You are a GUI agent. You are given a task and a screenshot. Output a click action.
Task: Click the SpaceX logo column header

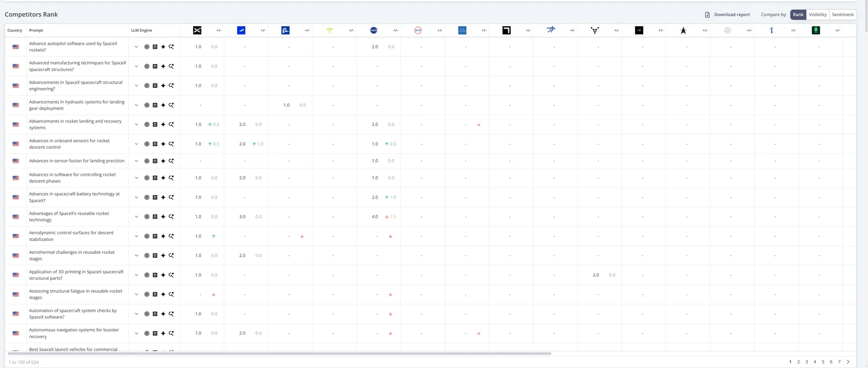[197, 30]
